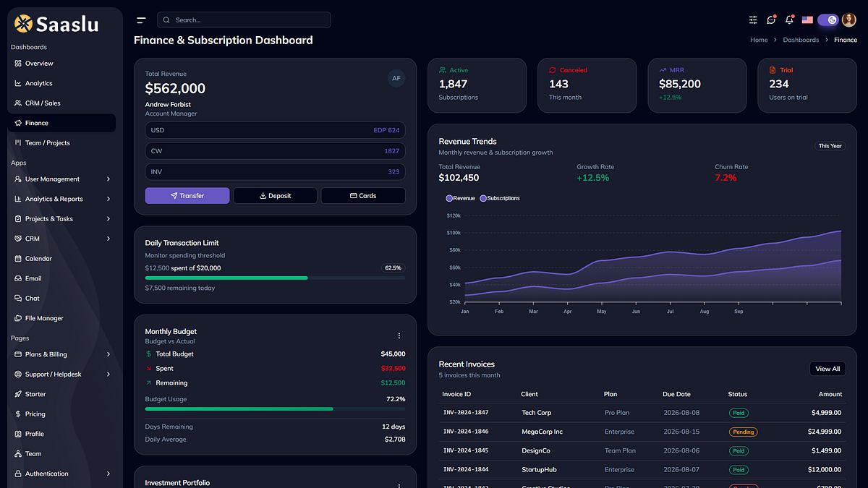
Task: Click View All invoices button
Action: 827,369
